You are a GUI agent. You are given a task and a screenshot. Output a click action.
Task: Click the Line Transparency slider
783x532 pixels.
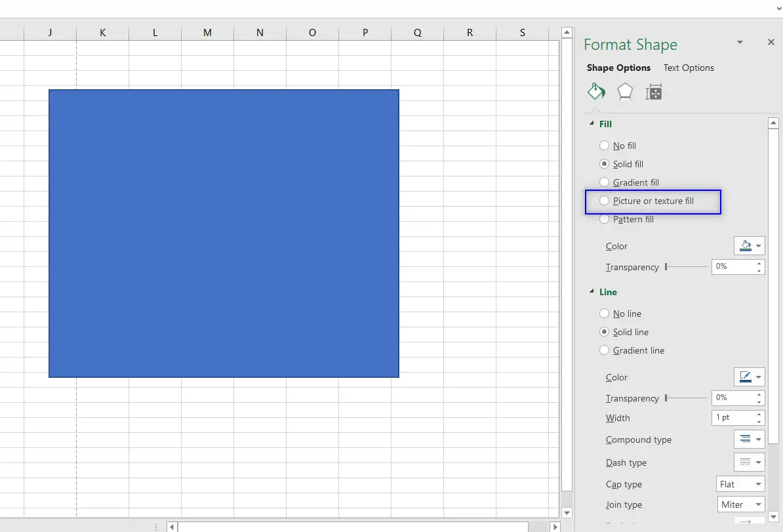686,398
